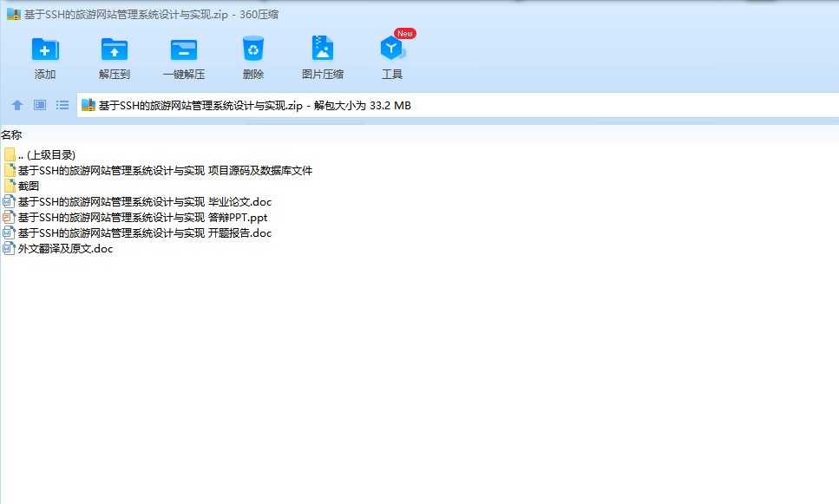The width and height of the screenshot is (839, 504).
Task: Open the 工具 (Tools) menu icon
Action: pos(392,49)
